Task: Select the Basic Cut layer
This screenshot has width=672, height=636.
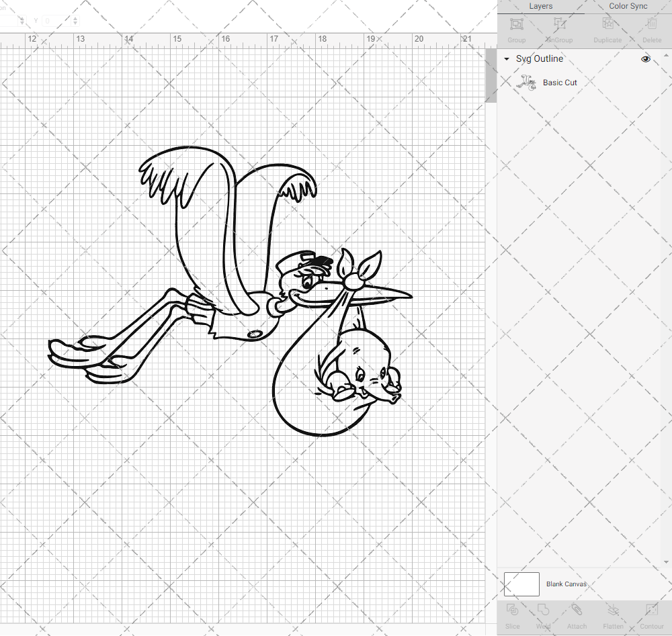Action: pyautogui.click(x=559, y=82)
